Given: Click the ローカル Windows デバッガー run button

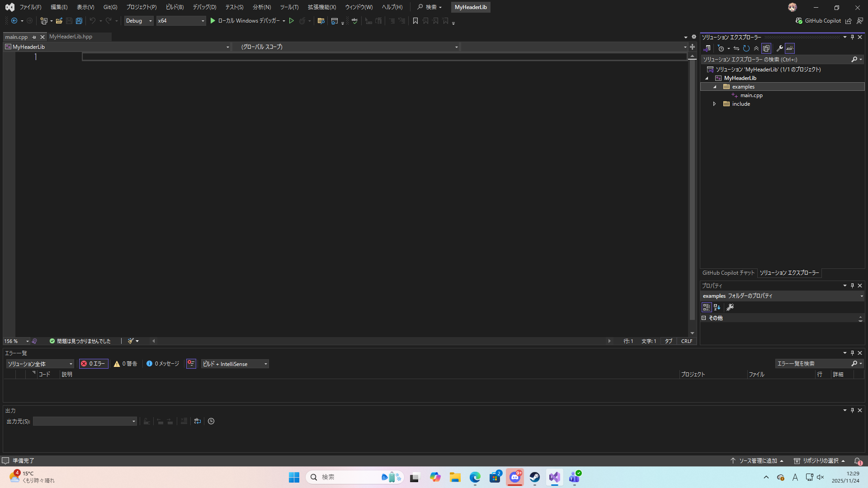Looking at the screenshot, I should pyautogui.click(x=245, y=21).
